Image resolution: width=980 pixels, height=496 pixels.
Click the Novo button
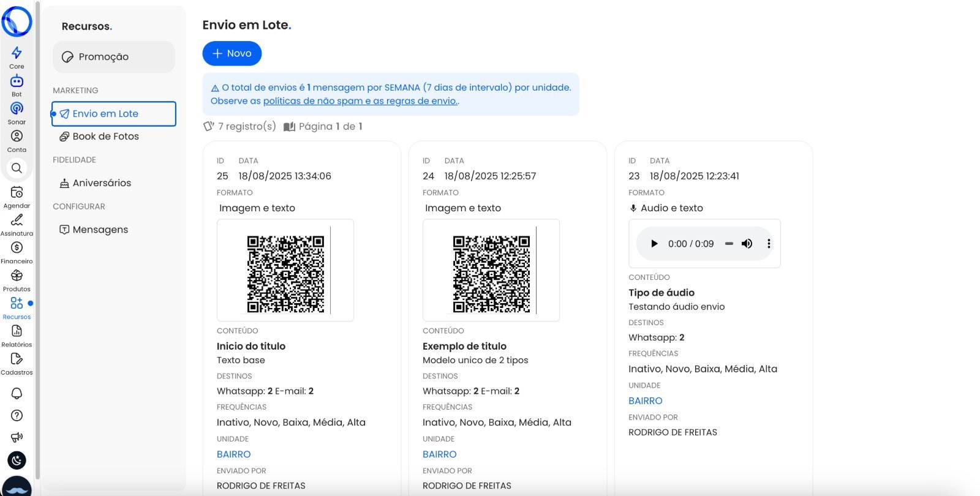coord(232,53)
